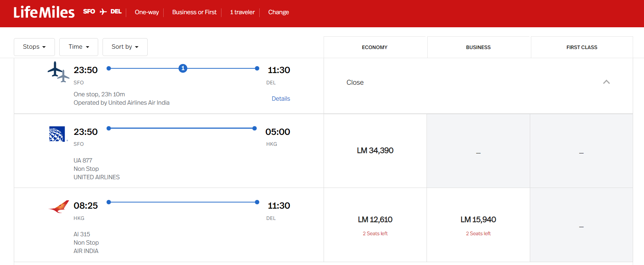Screen dimensions: 644x265
Task: Click the AI 315 flight number
Action: point(82,234)
